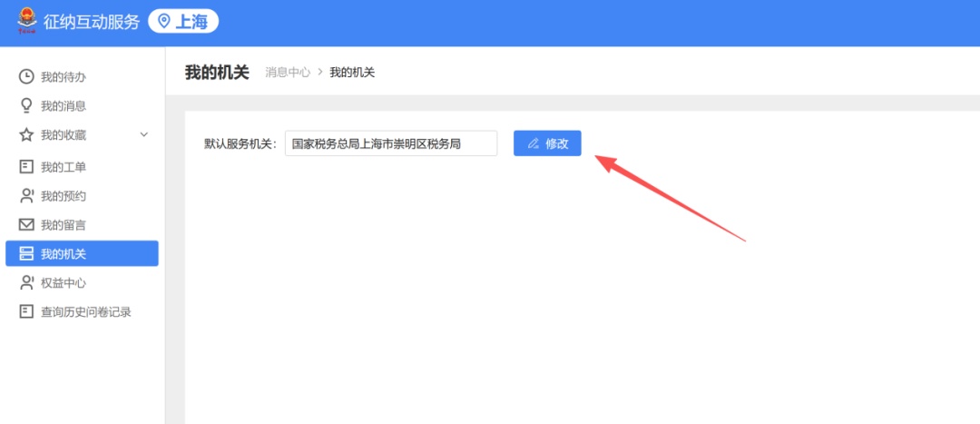Click the form icon for 查询历史问卷记录

click(x=26, y=311)
